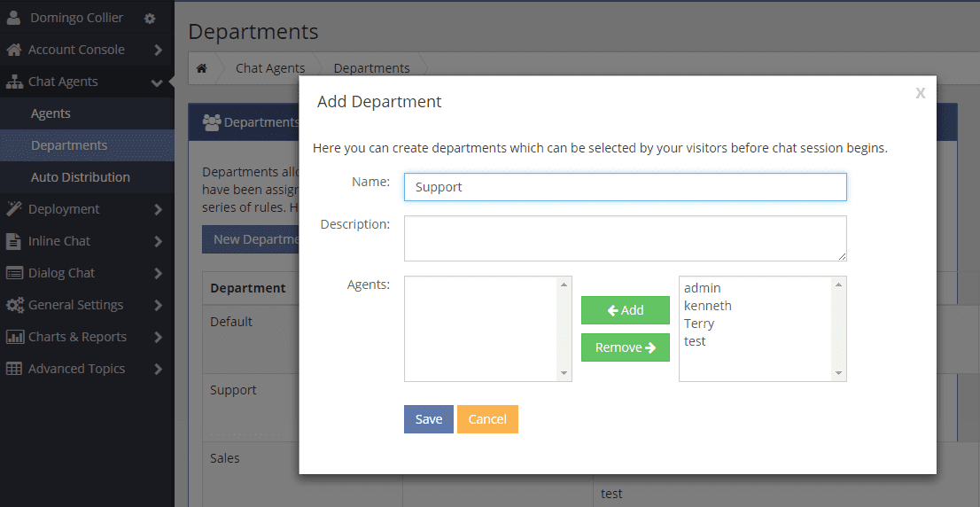
Task: Click the settings gear next to Domingo Collier
Action: point(150,19)
